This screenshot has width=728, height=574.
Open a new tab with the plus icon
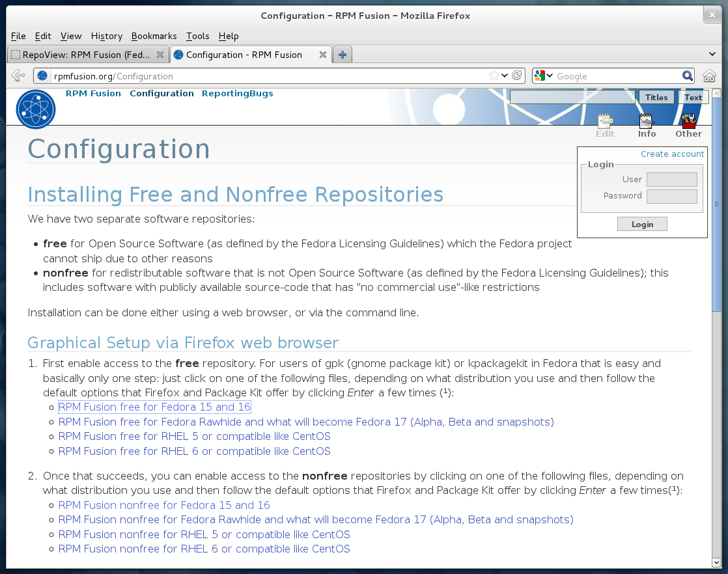click(342, 55)
